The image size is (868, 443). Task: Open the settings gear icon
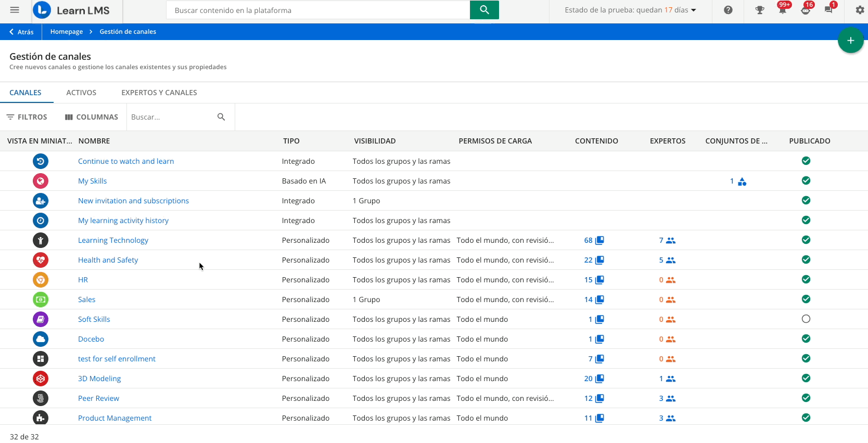tap(860, 10)
